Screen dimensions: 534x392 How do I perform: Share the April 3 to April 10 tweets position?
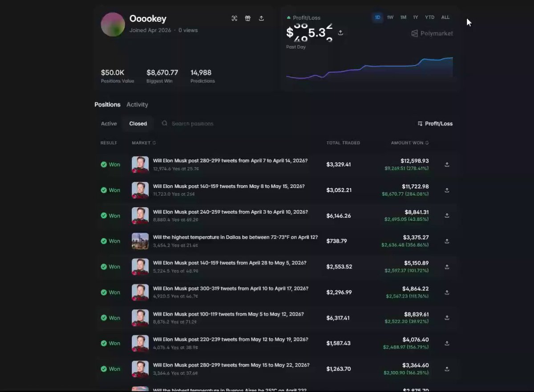pos(447,216)
